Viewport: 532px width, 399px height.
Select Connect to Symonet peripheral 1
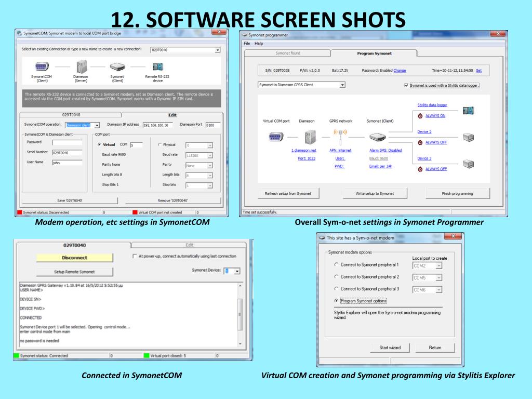(336, 264)
